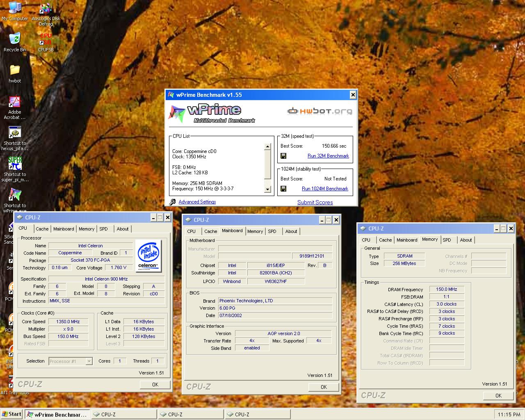Click the title bar icon of the Memory CPU-Z window

coord(363,228)
